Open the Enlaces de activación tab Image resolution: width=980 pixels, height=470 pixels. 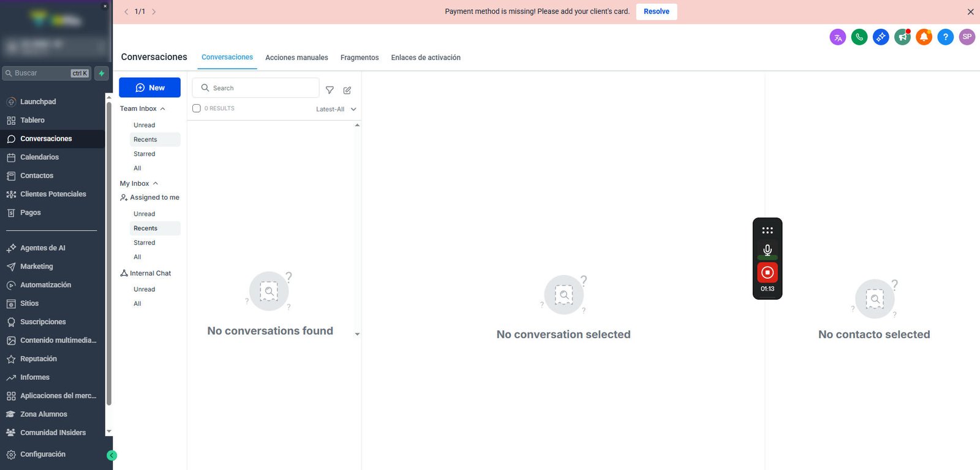(x=426, y=58)
